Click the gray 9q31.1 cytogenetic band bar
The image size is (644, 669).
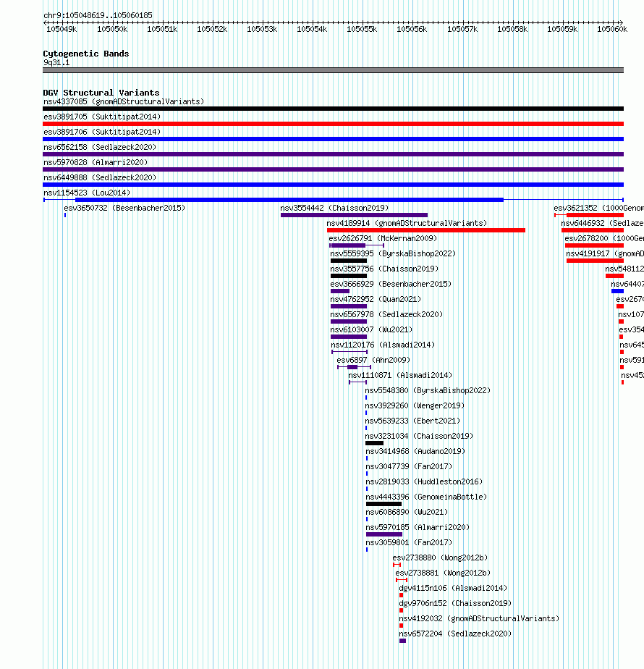(x=333, y=70)
